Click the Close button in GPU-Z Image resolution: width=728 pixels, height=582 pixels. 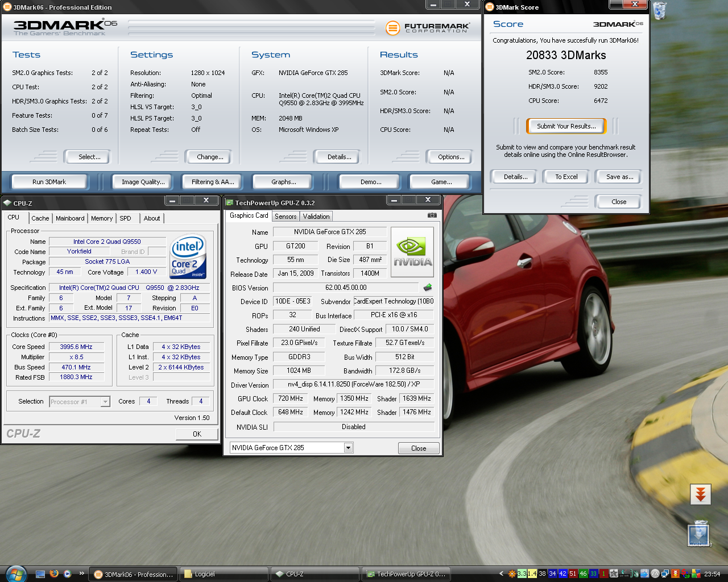[419, 448]
